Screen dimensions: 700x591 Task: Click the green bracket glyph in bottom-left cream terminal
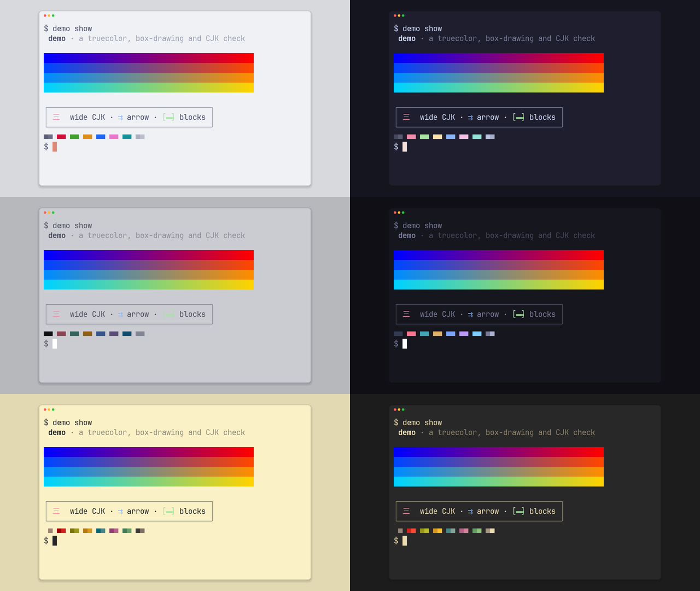[x=168, y=511]
